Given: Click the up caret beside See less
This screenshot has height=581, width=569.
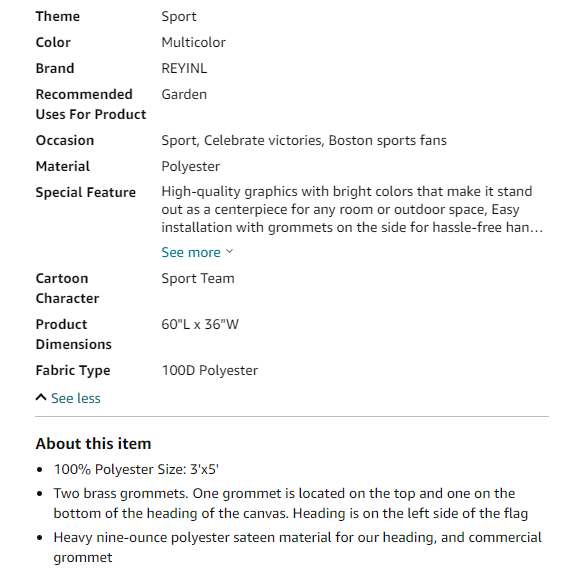Looking at the screenshot, I should click(41, 398).
